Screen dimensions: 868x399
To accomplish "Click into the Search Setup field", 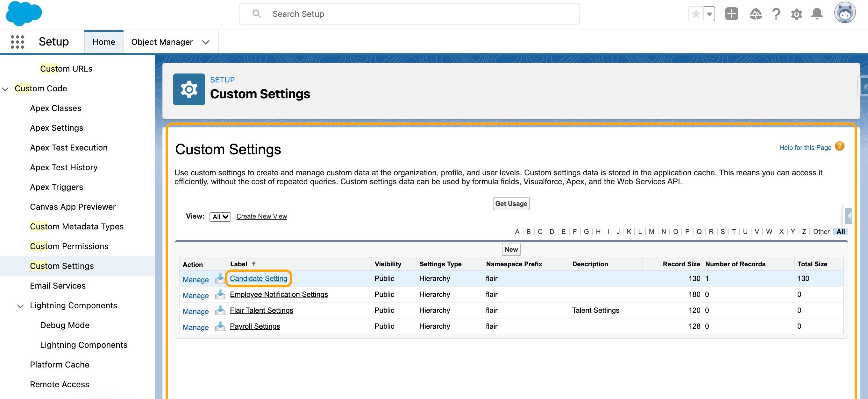I will point(409,14).
